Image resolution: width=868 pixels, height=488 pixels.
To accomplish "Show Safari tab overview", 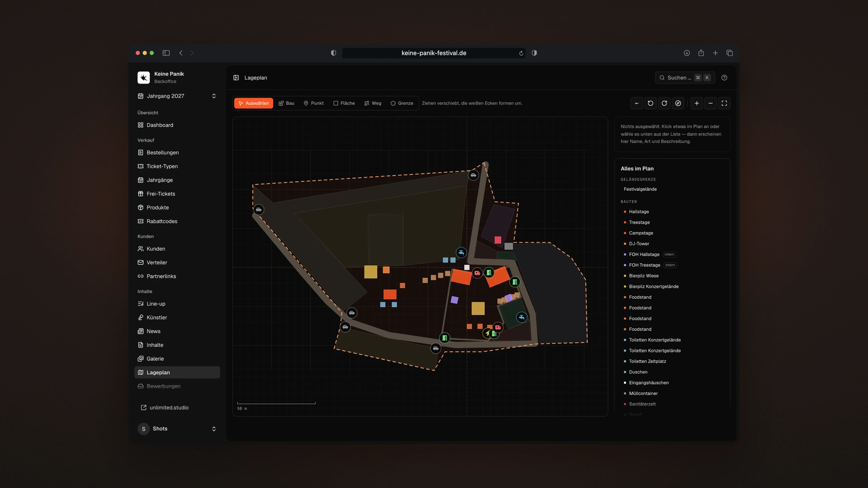I will (x=730, y=53).
